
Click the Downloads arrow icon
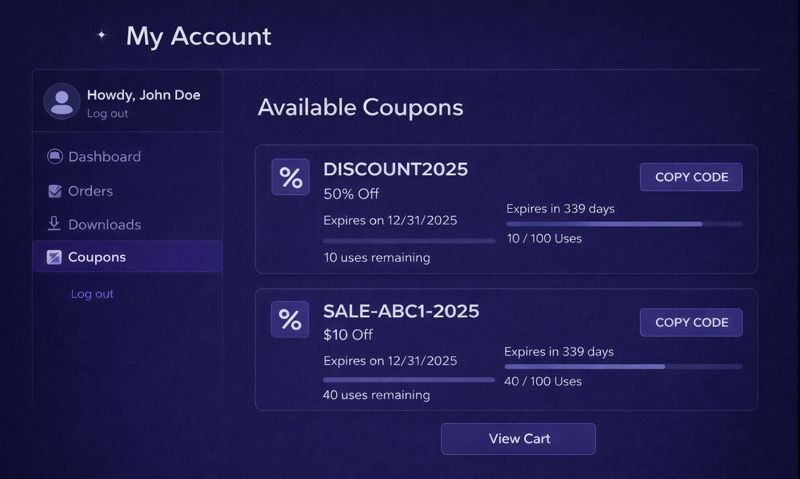point(54,224)
